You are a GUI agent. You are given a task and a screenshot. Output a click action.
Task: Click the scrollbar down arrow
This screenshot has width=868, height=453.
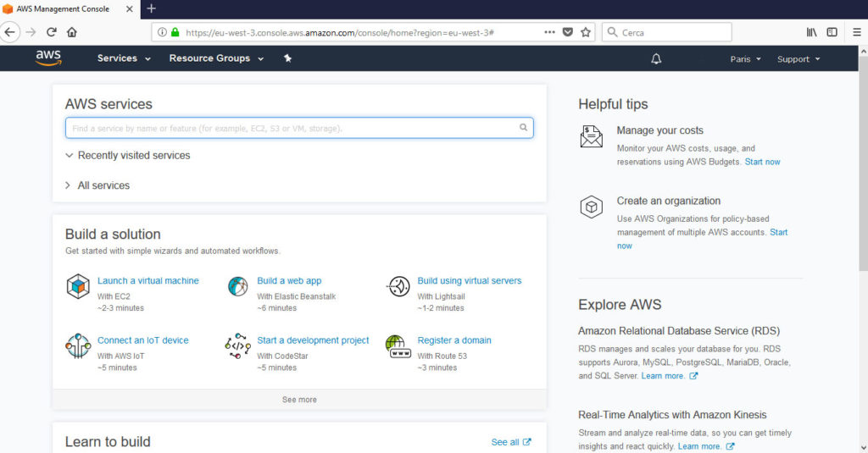[x=863, y=447]
